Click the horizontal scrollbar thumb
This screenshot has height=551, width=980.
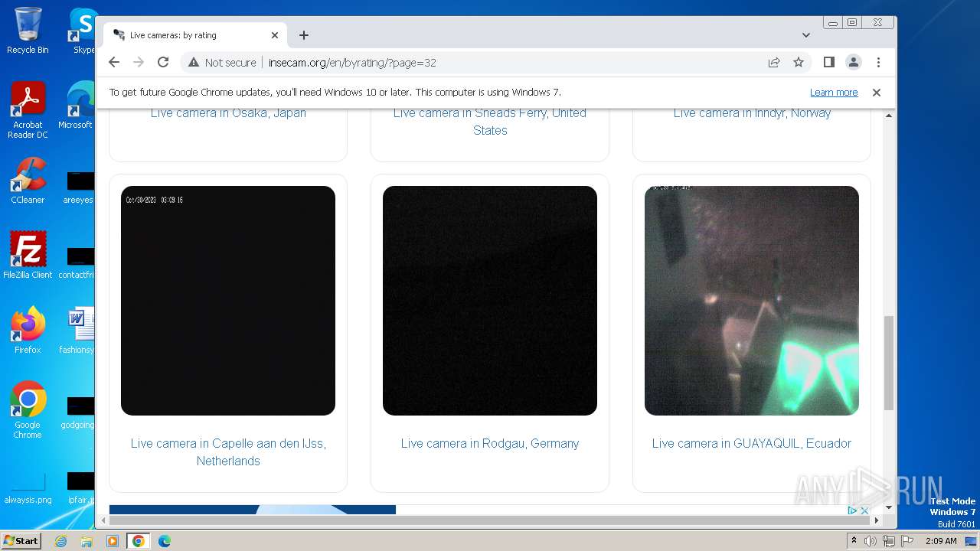point(490,520)
